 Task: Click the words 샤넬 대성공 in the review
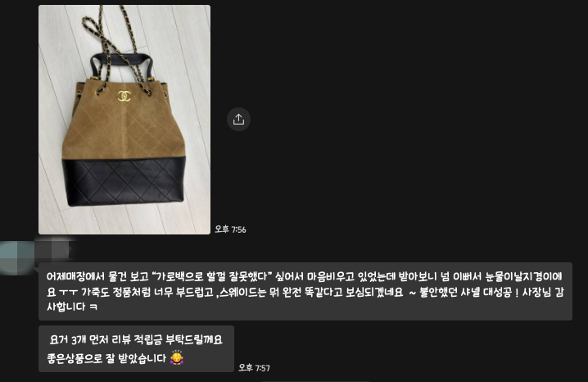tap(486, 292)
